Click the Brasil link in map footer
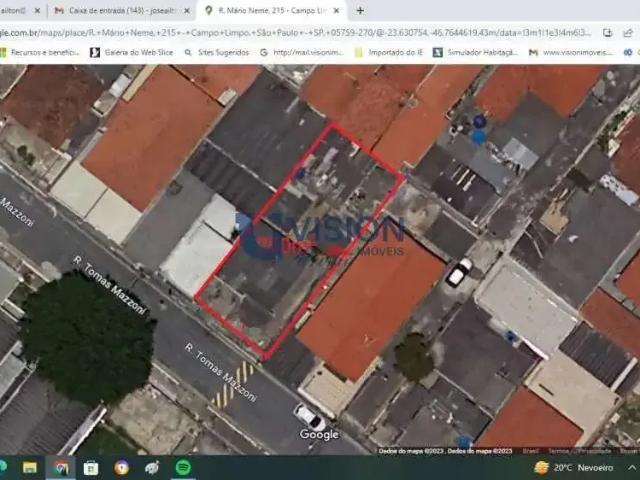 point(531,451)
